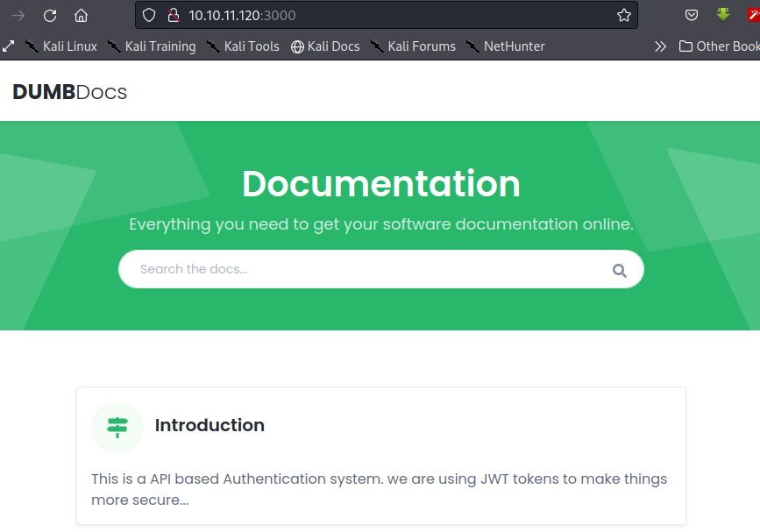Expand the bookmarks toolbar overflow chevron
The image size is (760, 532).
pos(660,46)
